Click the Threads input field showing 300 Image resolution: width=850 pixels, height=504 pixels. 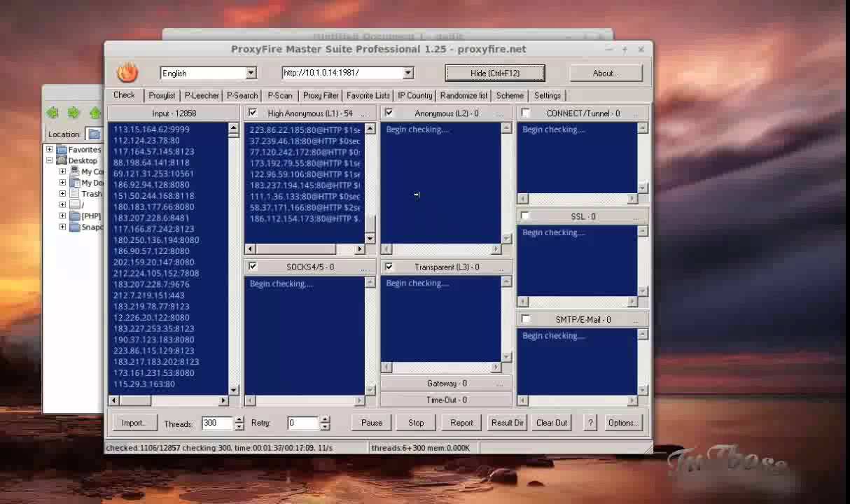coord(218,422)
